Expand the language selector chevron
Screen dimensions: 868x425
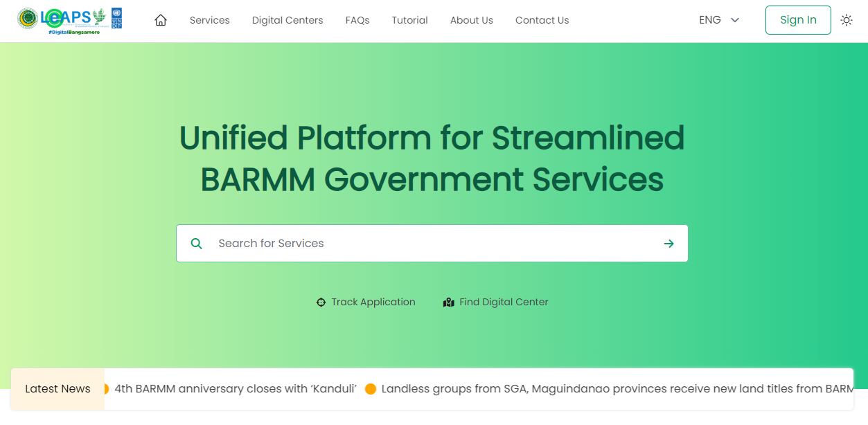pos(734,20)
